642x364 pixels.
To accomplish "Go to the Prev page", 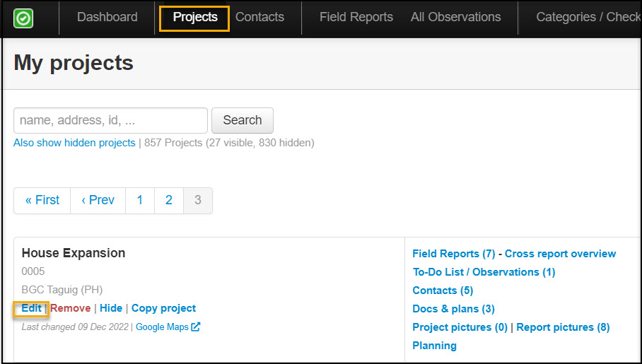I will (x=98, y=200).
